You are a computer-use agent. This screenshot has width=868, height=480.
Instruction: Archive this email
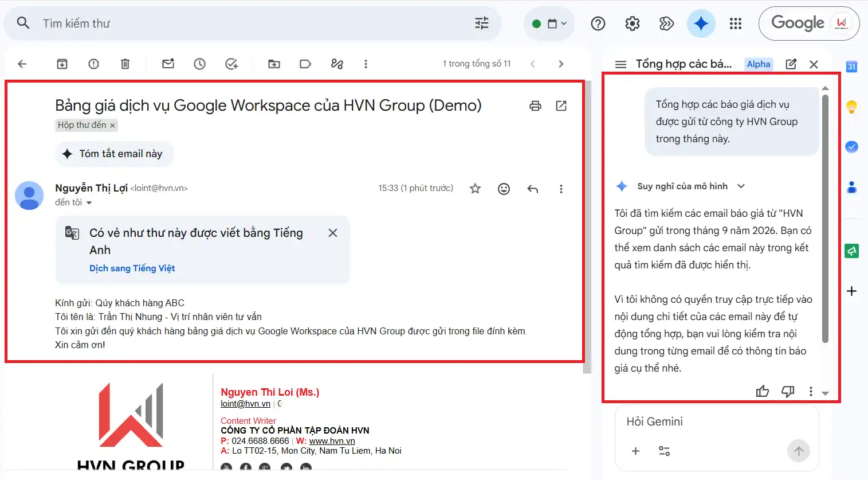[x=62, y=64]
